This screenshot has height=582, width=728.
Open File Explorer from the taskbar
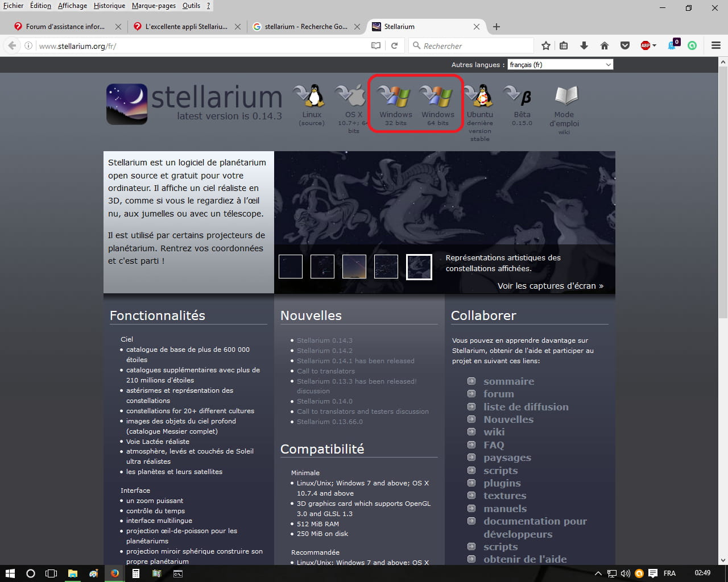pyautogui.click(x=73, y=573)
